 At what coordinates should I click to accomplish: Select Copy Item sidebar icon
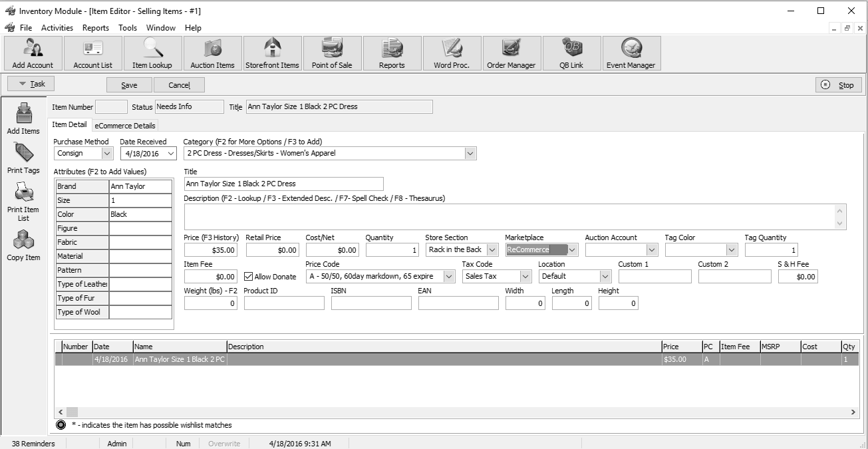click(23, 245)
